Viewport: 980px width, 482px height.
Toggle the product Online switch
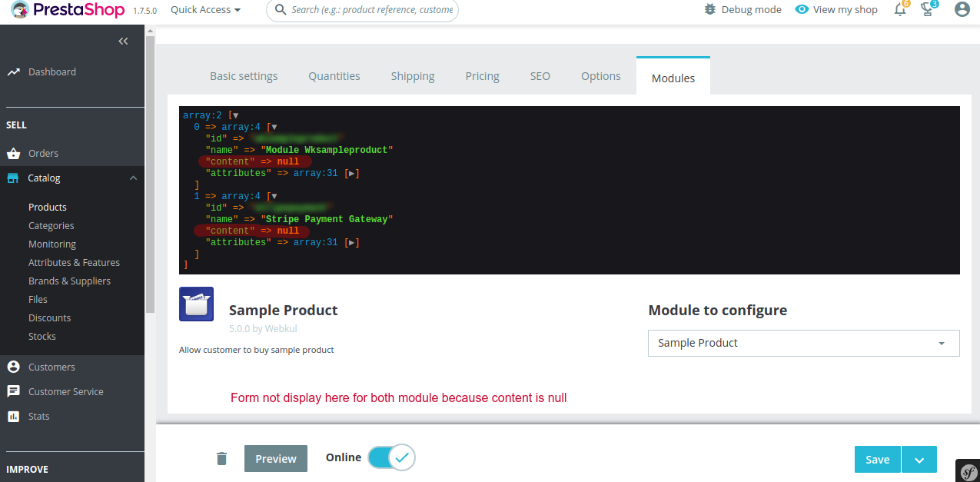click(391, 457)
